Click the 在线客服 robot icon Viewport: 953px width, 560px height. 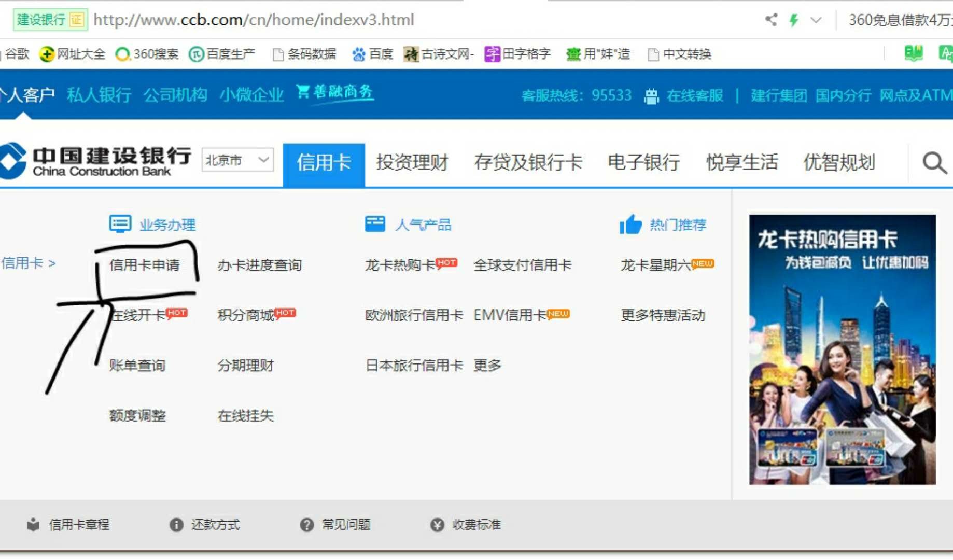[650, 95]
